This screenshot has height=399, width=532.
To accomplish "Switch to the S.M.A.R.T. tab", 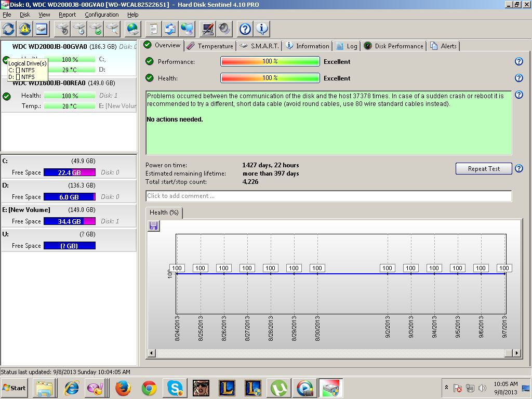I will pos(259,46).
